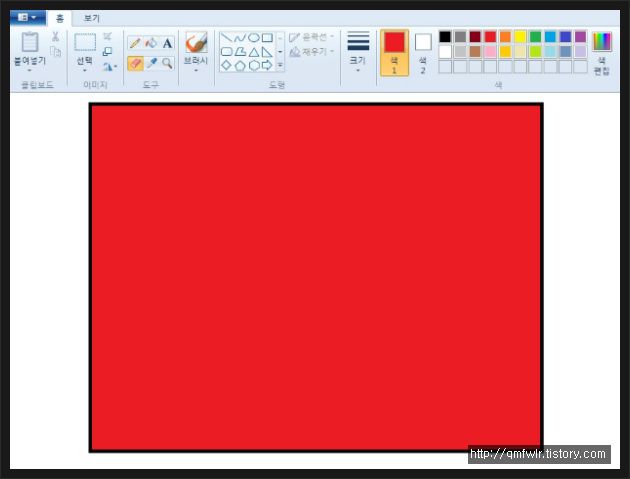
Task: Pick the brown palette swatch
Action: (x=475, y=51)
